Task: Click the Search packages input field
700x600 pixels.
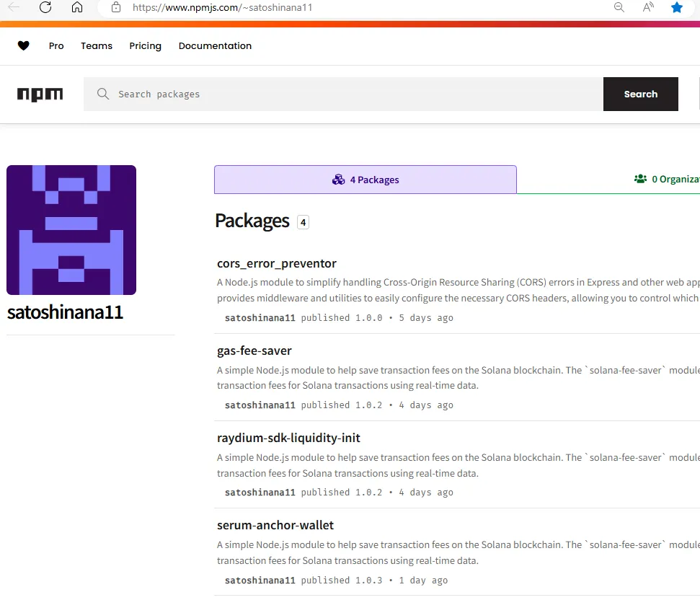Action: pyautogui.click(x=343, y=94)
